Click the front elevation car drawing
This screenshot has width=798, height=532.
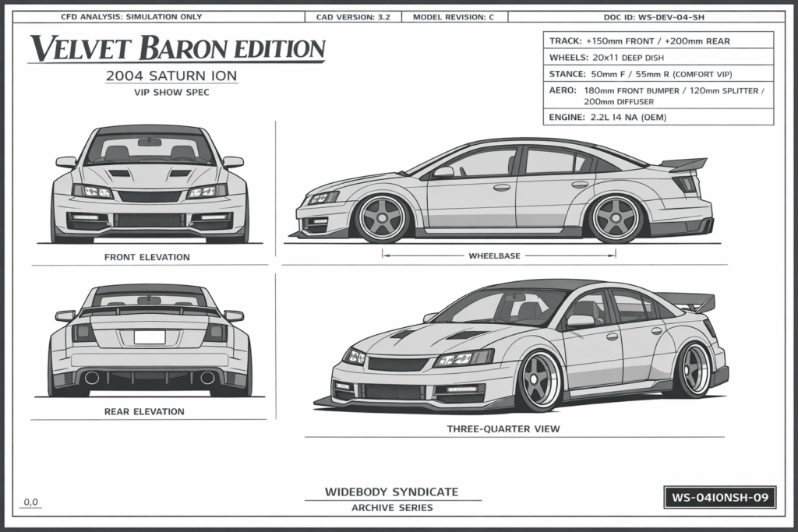150,184
